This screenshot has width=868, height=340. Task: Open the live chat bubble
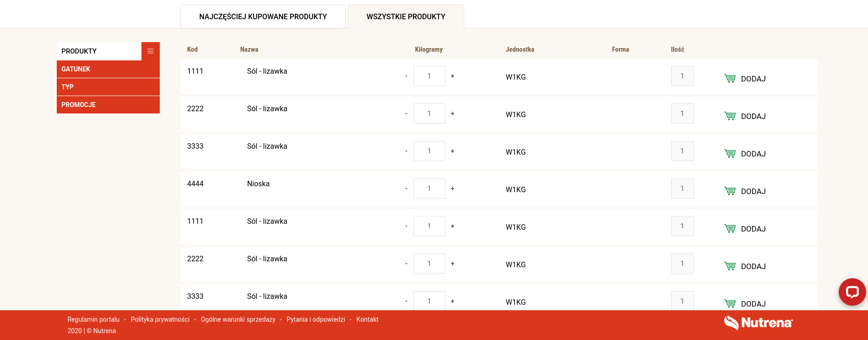pyautogui.click(x=852, y=291)
